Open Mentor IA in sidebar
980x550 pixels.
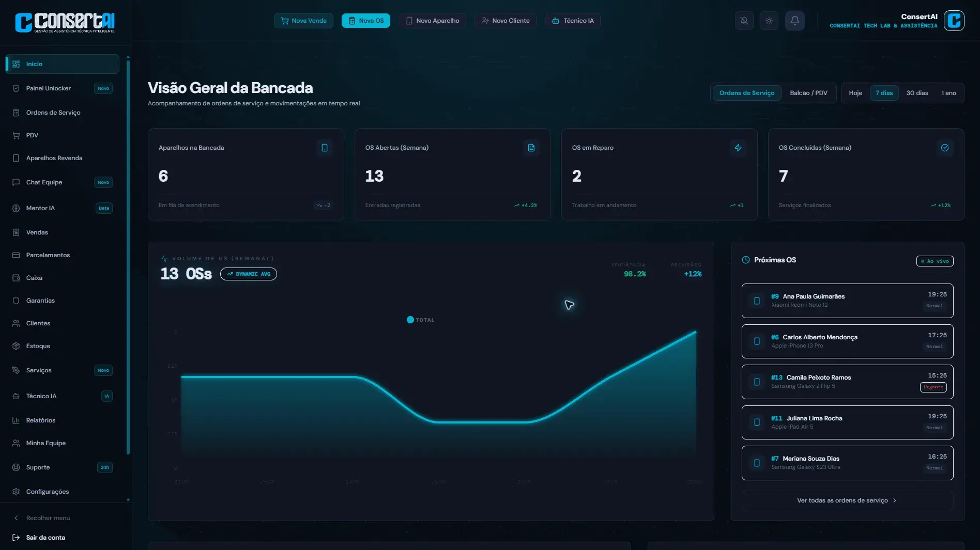(x=62, y=208)
